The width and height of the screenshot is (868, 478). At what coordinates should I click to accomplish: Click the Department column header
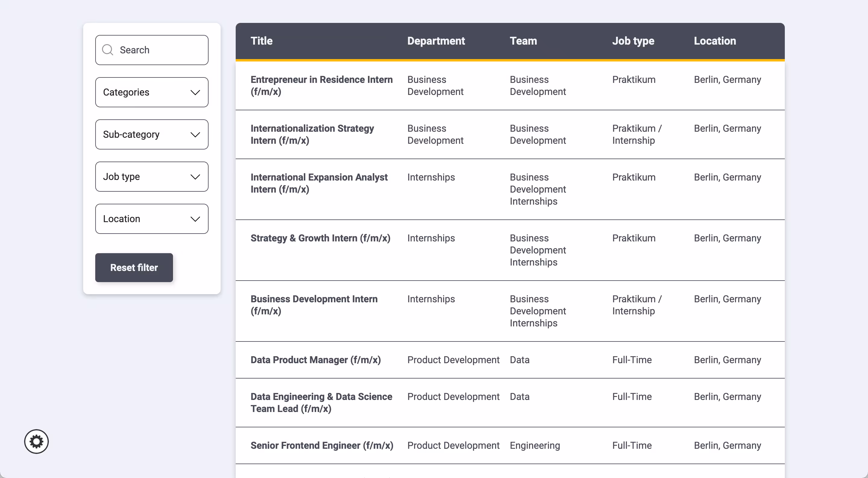436,41
